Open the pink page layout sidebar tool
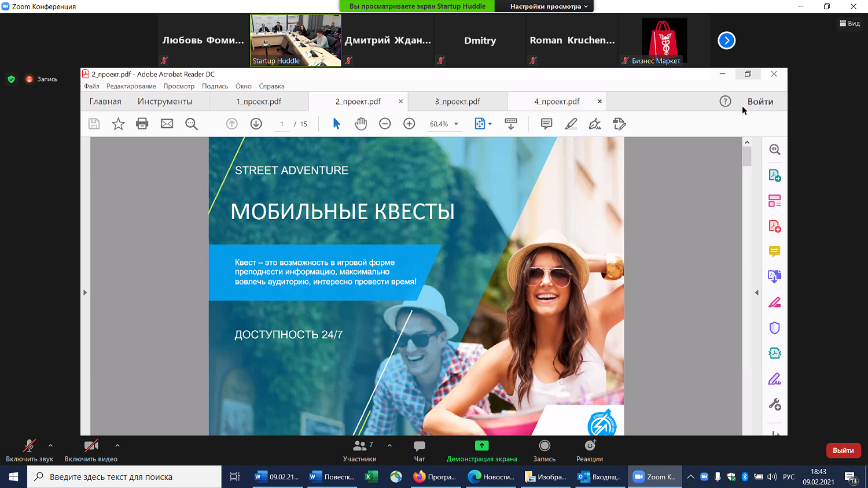The height and width of the screenshot is (488, 868). pyautogui.click(x=775, y=201)
